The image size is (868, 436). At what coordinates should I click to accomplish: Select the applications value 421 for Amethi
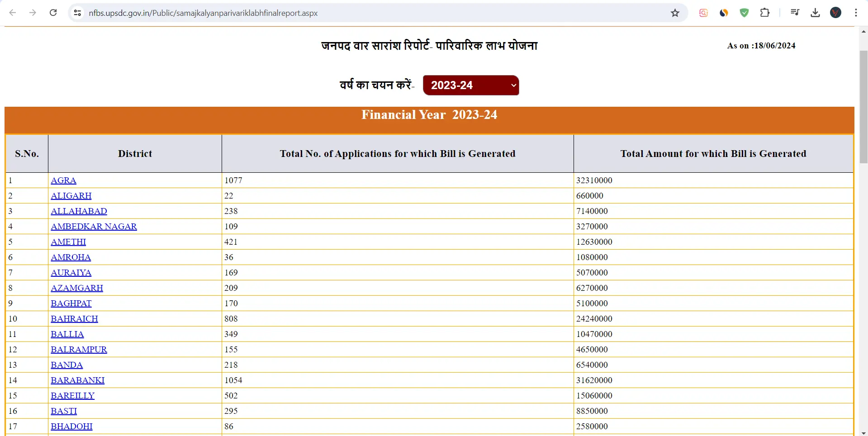231,242
